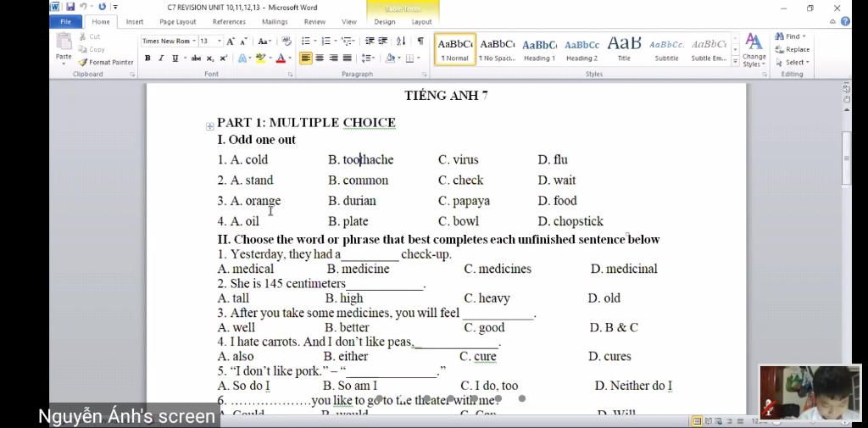
Task: Click the Multilevel List icon
Action: pyautogui.click(x=346, y=42)
